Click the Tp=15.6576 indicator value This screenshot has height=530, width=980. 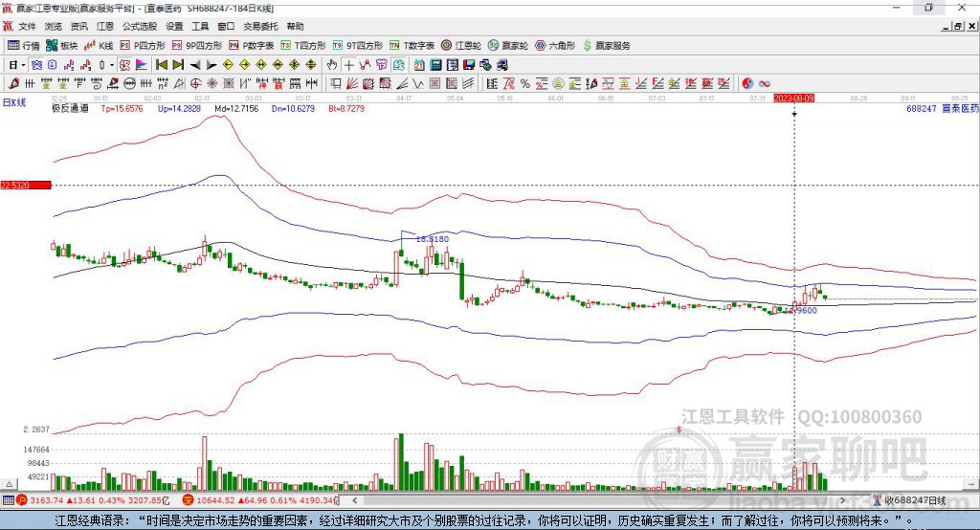pyautogui.click(x=122, y=109)
